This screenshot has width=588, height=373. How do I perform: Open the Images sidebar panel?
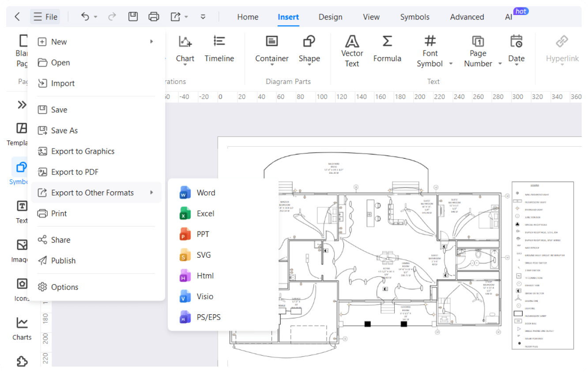click(20, 251)
